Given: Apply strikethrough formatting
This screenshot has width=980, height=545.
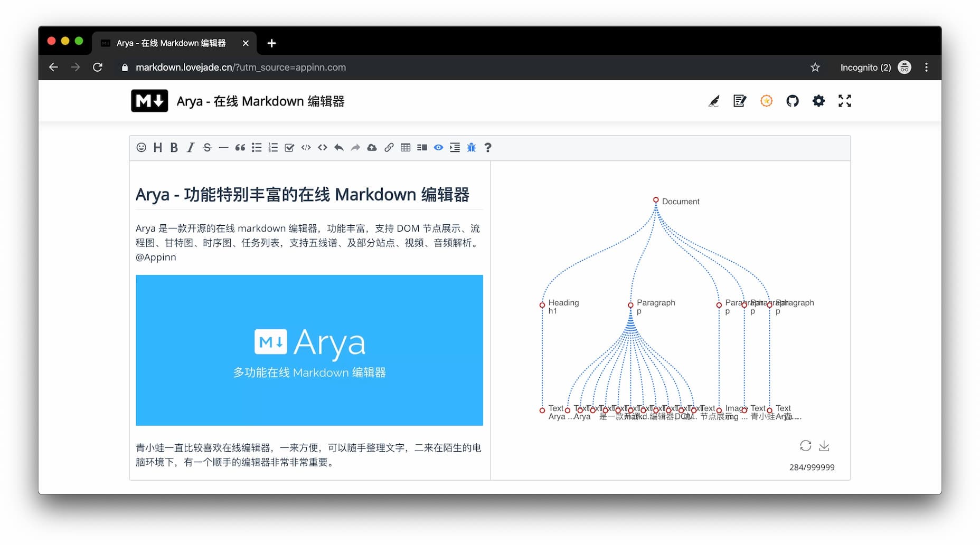Looking at the screenshot, I should click(207, 148).
